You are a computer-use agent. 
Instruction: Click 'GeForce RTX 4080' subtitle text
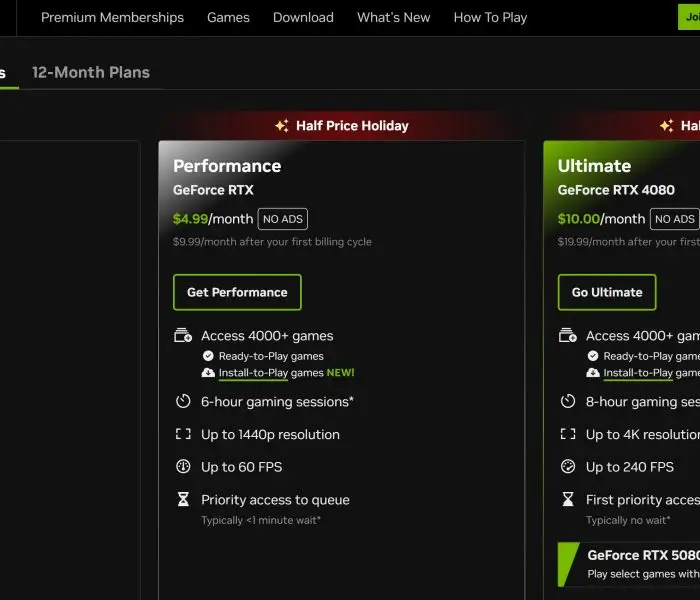(616, 190)
